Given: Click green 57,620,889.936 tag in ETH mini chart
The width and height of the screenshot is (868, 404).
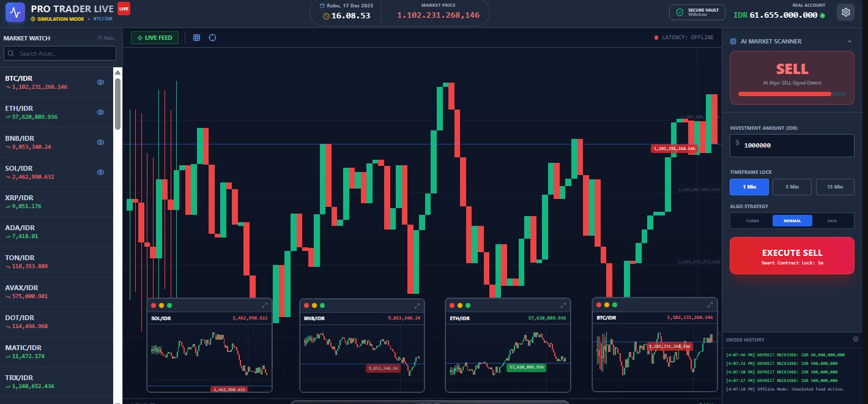Looking at the screenshot, I should [x=527, y=367].
